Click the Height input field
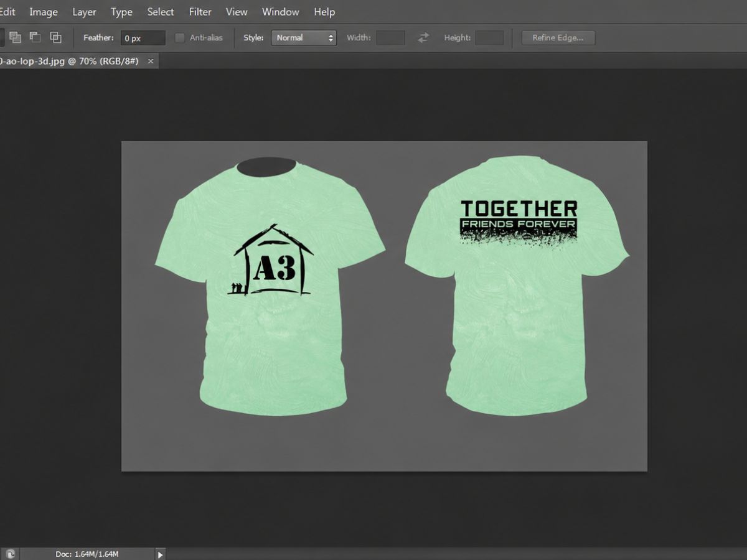747x560 pixels. tap(489, 38)
